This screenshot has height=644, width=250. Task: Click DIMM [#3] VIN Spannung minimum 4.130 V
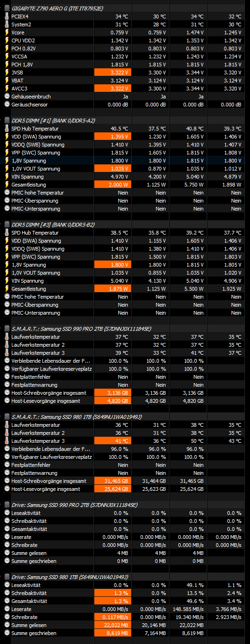(158, 281)
